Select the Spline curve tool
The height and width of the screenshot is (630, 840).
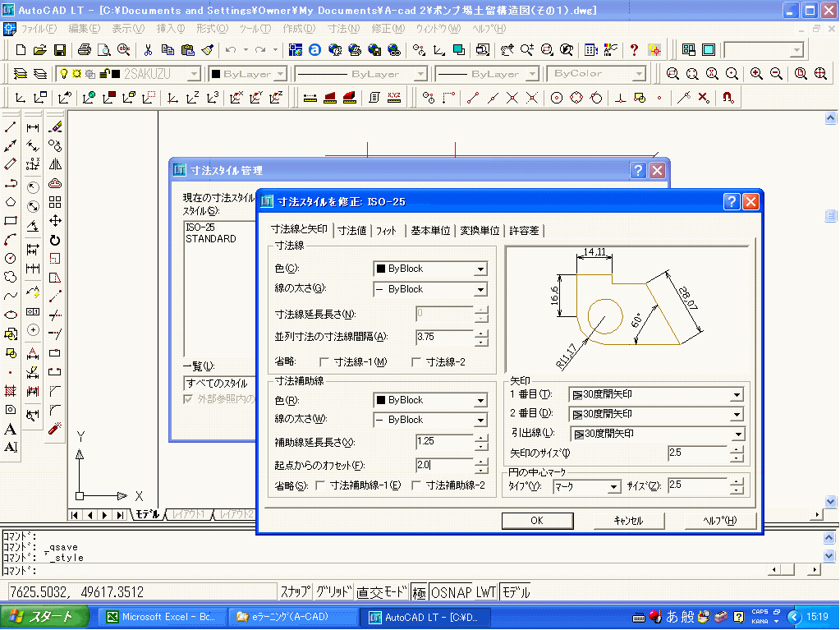pos(10,296)
